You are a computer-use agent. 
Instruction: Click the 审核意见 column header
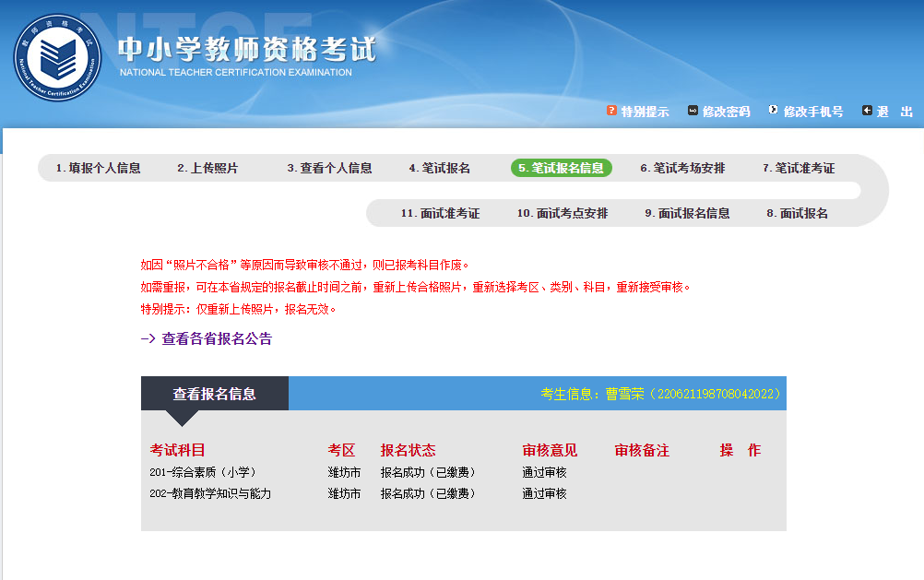point(550,450)
